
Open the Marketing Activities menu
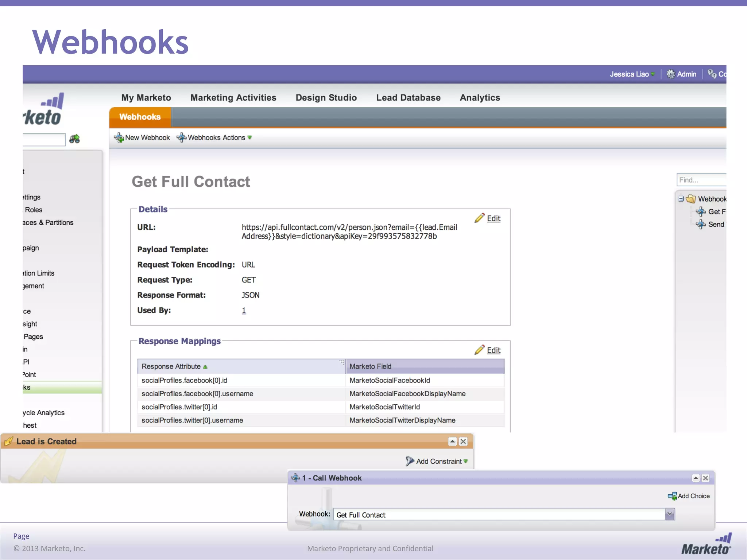click(233, 98)
